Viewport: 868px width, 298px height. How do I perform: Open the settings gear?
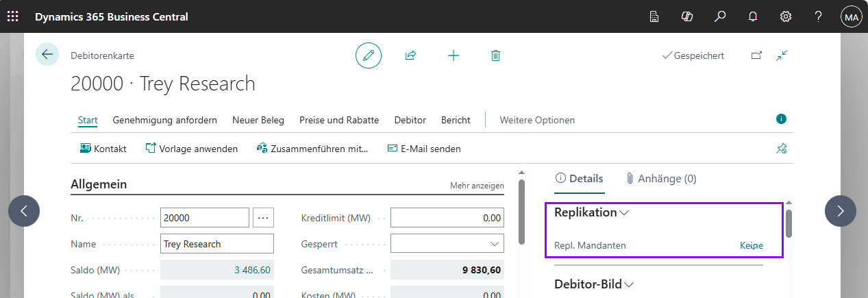786,16
